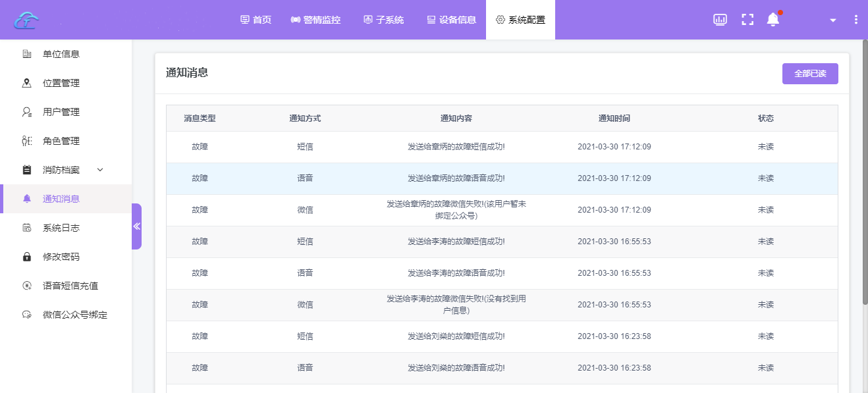Open the 子系统 top menu
Image resolution: width=868 pixels, height=393 pixels.
click(x=383, y=20)
